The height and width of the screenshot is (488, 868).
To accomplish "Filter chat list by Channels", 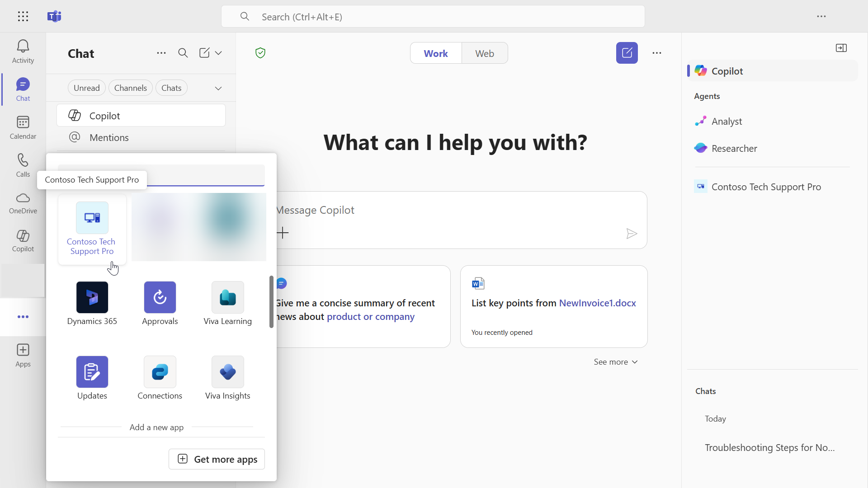I will click(x=131, y=88).
